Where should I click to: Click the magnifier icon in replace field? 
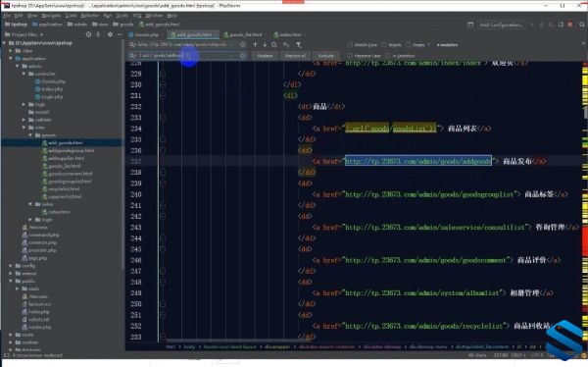(x=132, y=56)
